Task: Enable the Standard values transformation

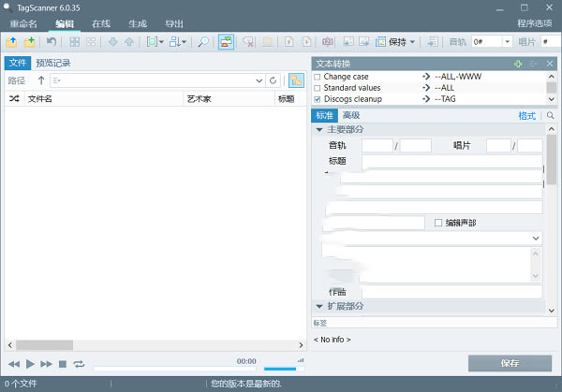Action: coord(318,87)
